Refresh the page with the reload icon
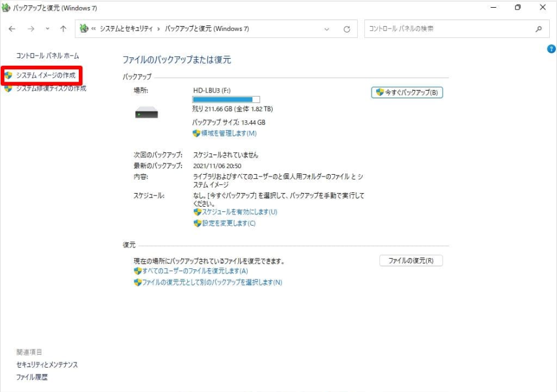This screenshot has width=557, height=392. point(347,29)
